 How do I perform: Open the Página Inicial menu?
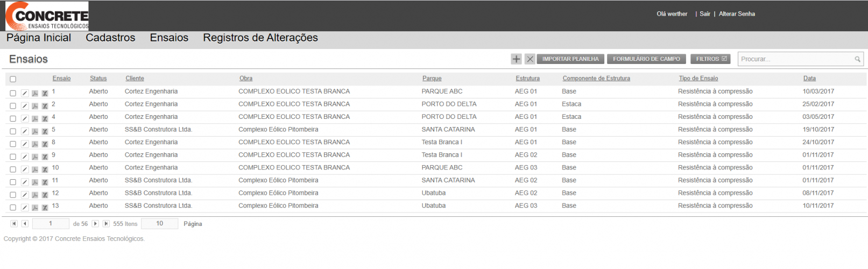click(39, 38)
